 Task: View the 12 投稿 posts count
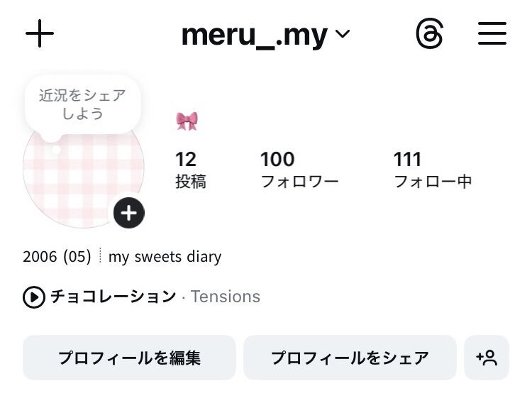click(190, 170)
